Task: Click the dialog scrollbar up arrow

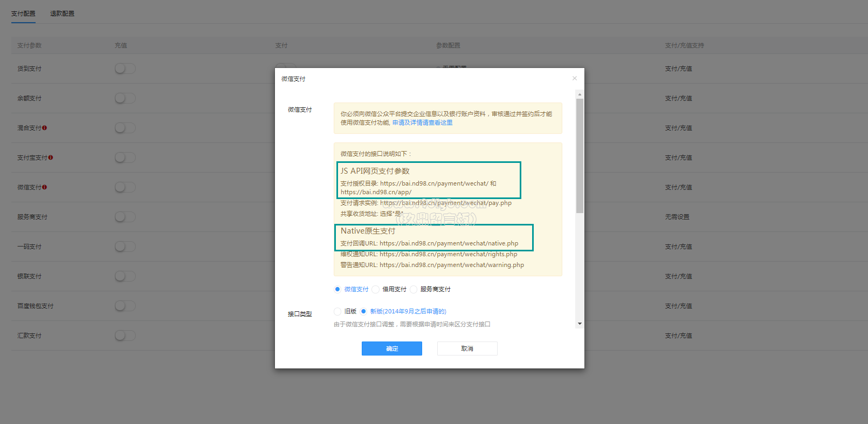Action: 580,94
